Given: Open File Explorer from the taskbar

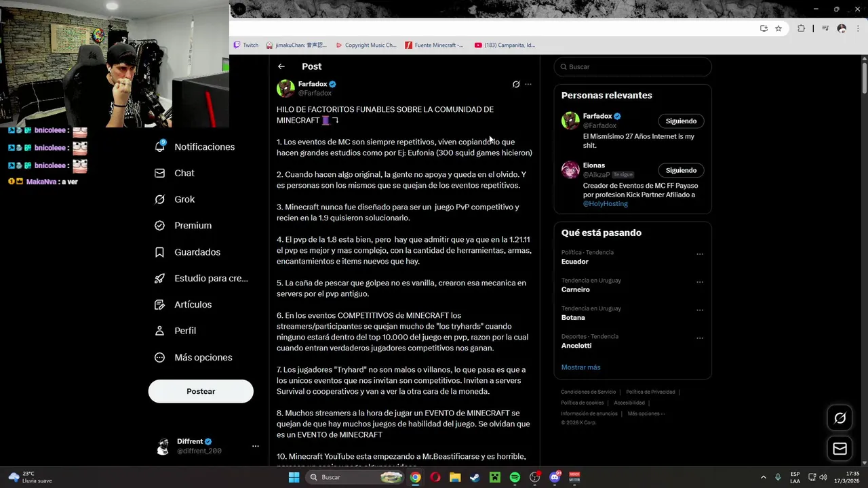Looking at the screenshot, I should pos(455,477).
